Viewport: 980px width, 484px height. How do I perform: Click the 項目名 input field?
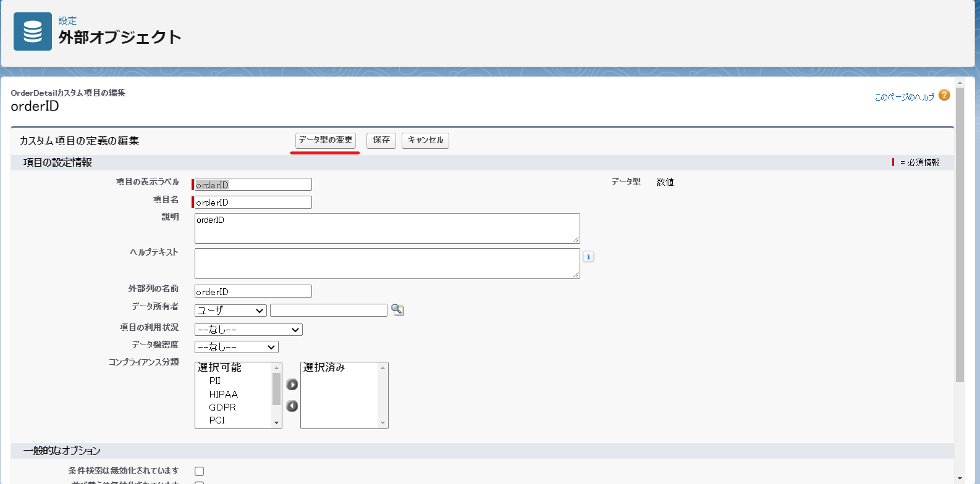pyautogui.click(x=253, y=202)
